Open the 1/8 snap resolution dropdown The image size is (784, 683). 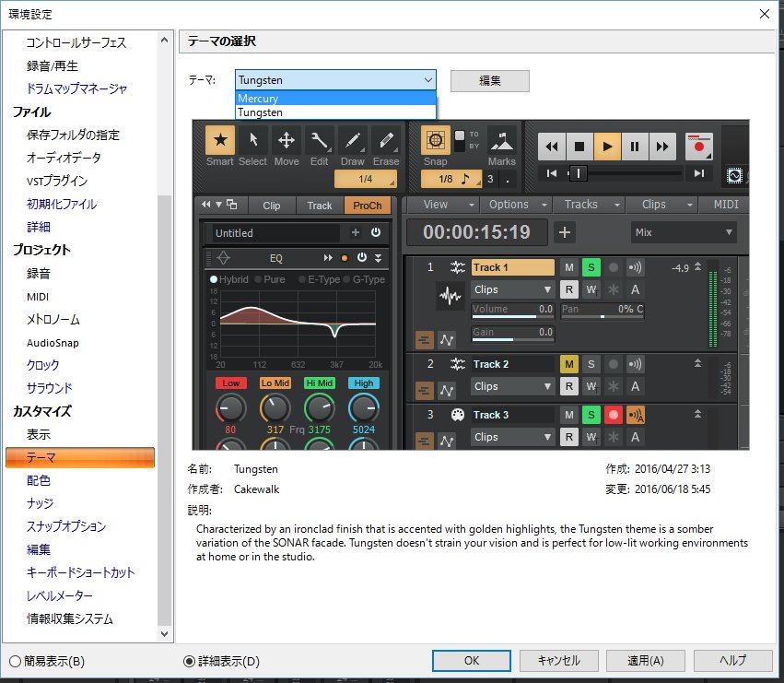coord(451,179)
